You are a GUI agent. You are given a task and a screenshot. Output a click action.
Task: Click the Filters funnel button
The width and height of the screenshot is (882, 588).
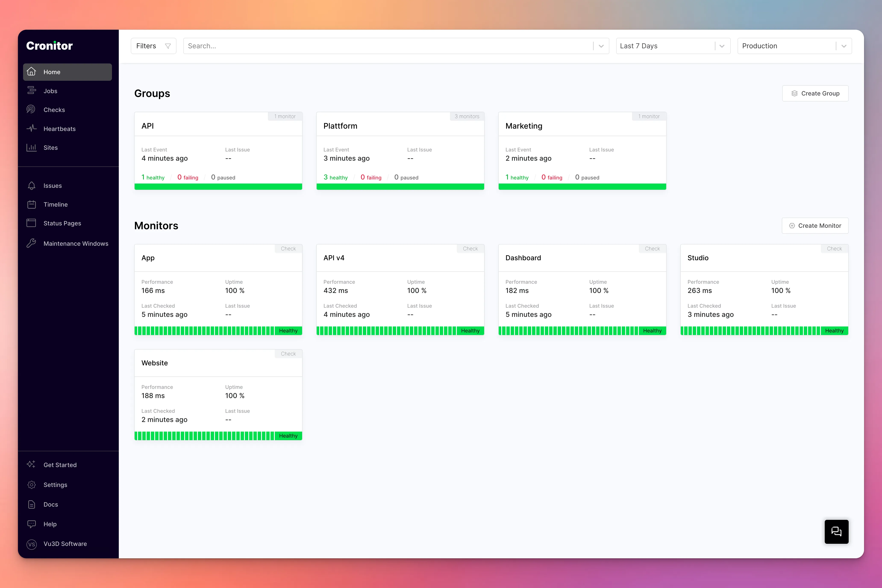[153, 46]
